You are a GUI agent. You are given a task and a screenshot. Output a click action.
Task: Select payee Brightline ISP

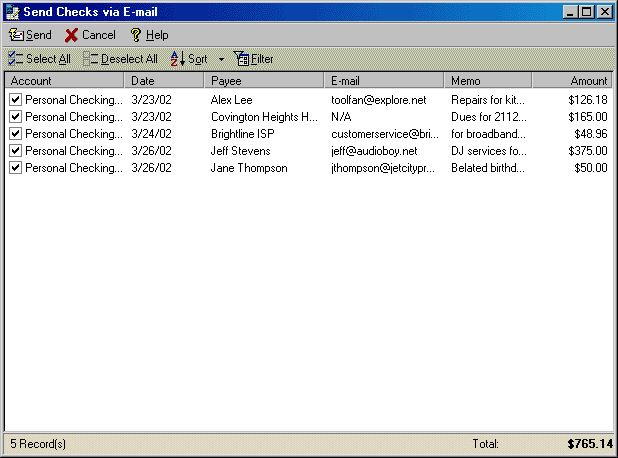point(242,134)
